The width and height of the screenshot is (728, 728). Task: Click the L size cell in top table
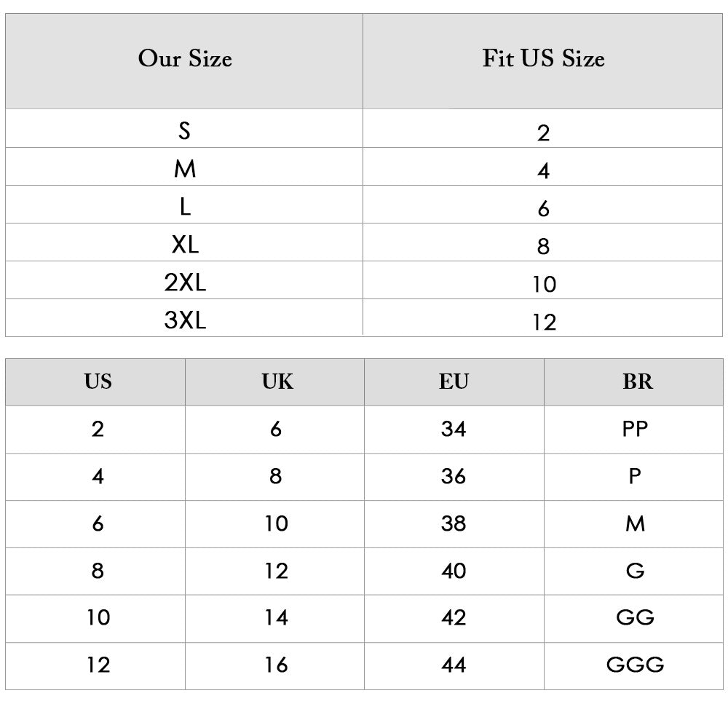coord(185,207)
